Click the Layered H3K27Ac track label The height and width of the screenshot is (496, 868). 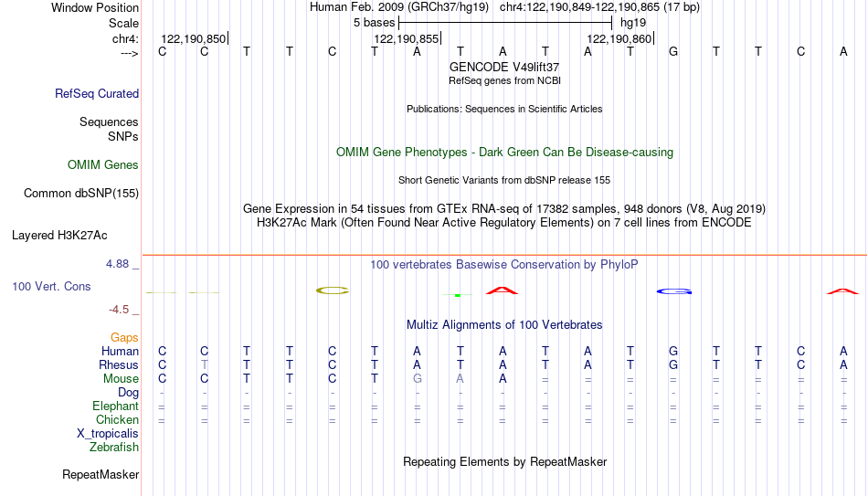click(59, 236)
